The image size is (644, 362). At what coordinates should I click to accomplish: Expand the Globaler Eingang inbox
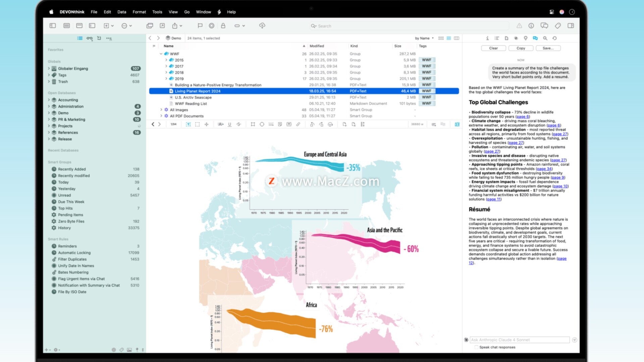pyautogui.click(x=49, y=68)
